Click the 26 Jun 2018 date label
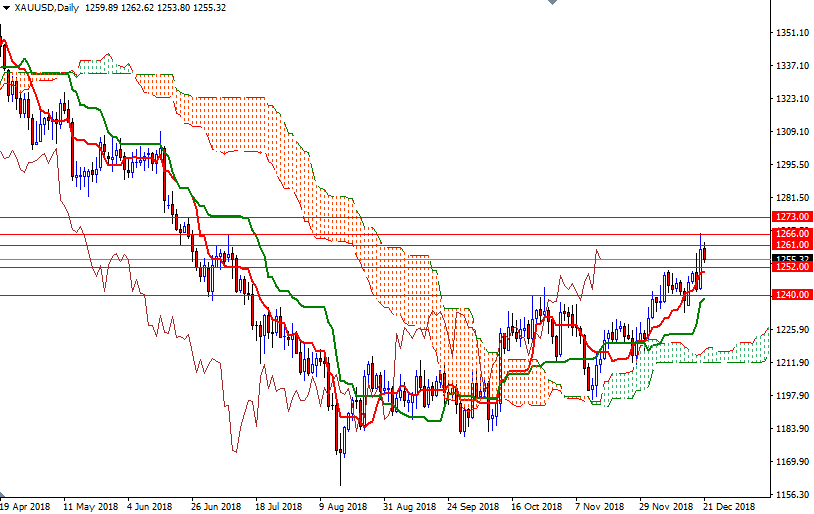 (216, 506)
